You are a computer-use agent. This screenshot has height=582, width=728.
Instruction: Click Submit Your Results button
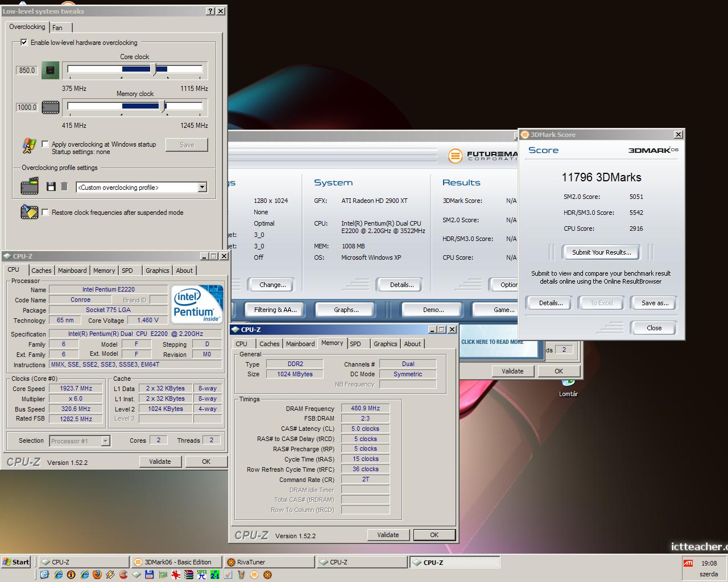[x=601, y=252]
